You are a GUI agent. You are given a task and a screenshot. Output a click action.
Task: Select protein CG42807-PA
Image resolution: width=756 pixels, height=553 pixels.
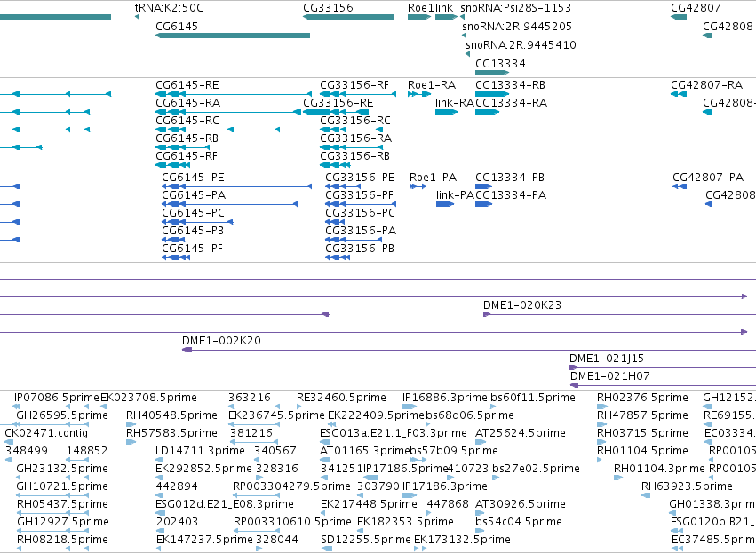click(x=680, y=186)
